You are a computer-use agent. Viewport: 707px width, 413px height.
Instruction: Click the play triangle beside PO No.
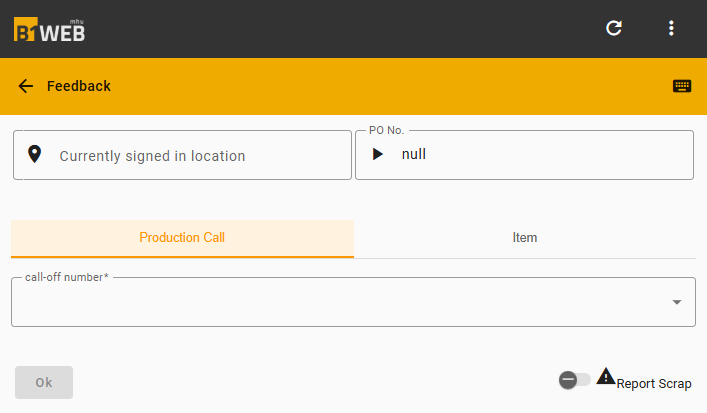tap(377, 154)
